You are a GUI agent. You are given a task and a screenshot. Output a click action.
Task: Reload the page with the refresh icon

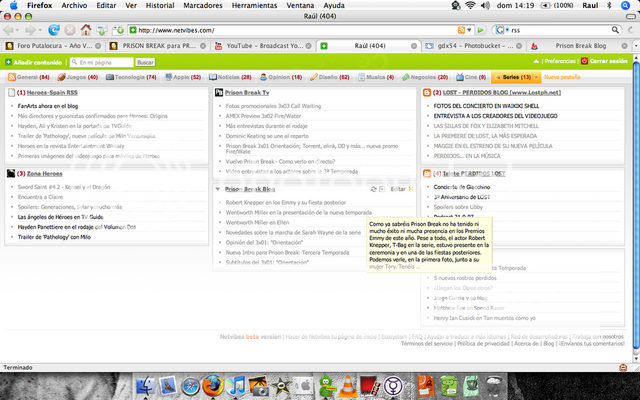click(51, 30)
